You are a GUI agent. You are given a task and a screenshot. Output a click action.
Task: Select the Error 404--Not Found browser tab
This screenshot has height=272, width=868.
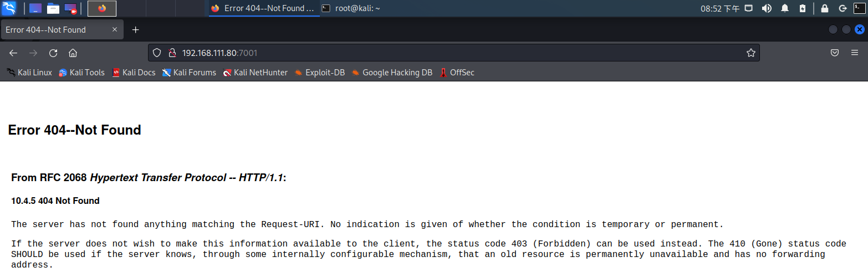[x=62, y=30]
